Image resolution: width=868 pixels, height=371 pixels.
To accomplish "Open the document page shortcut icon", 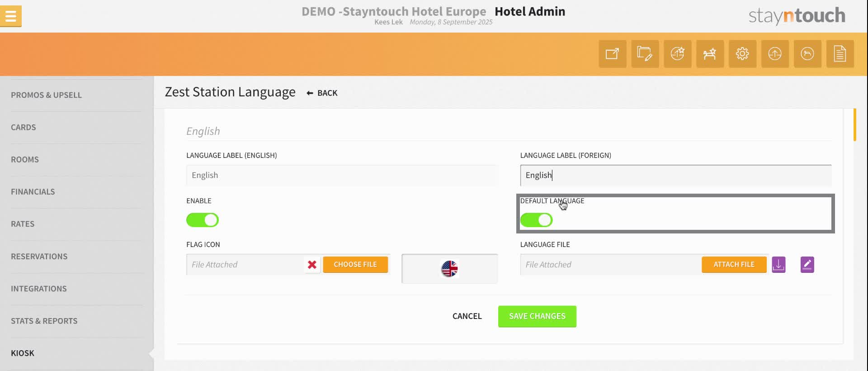I will (840, 54).
